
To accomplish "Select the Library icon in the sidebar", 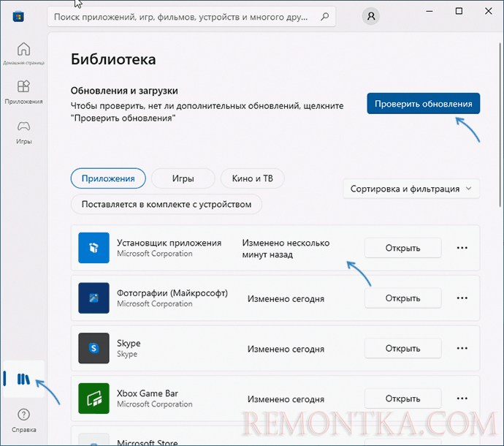I will click(23, 379).
